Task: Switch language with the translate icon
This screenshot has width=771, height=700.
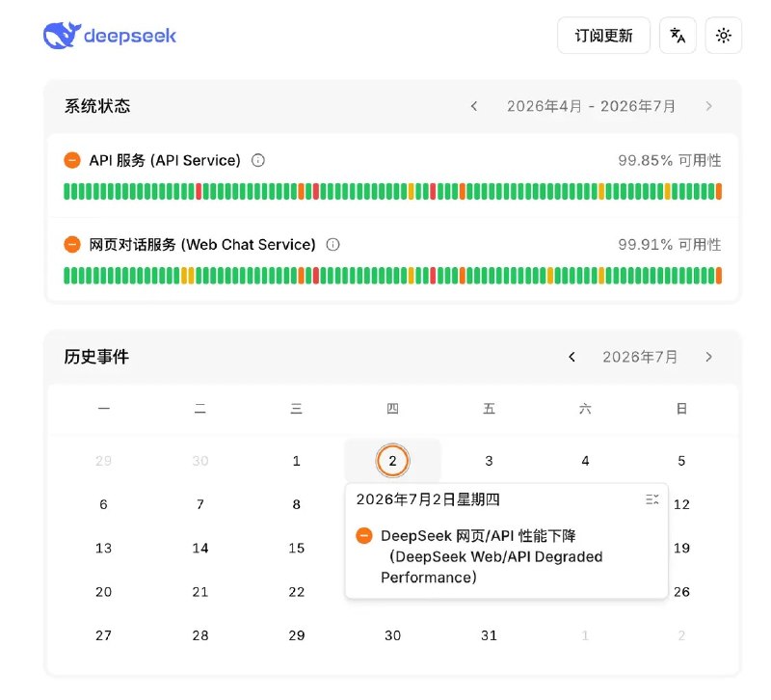Action: (x=678, y=36)
